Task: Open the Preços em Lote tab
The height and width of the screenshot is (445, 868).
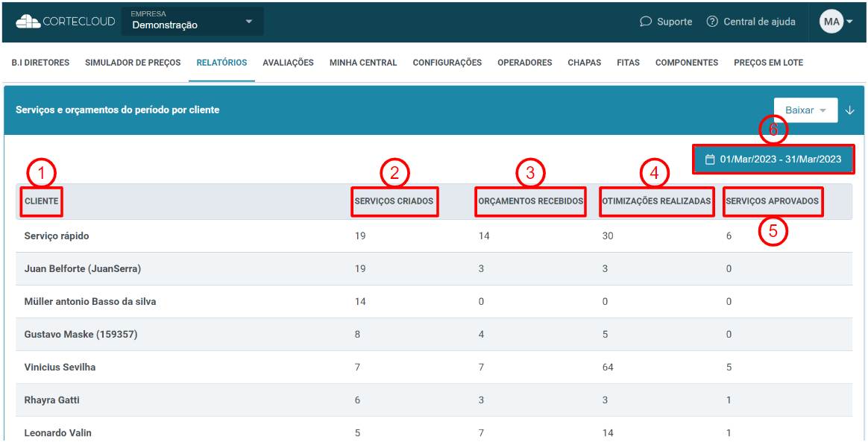Action: point(768,63)
